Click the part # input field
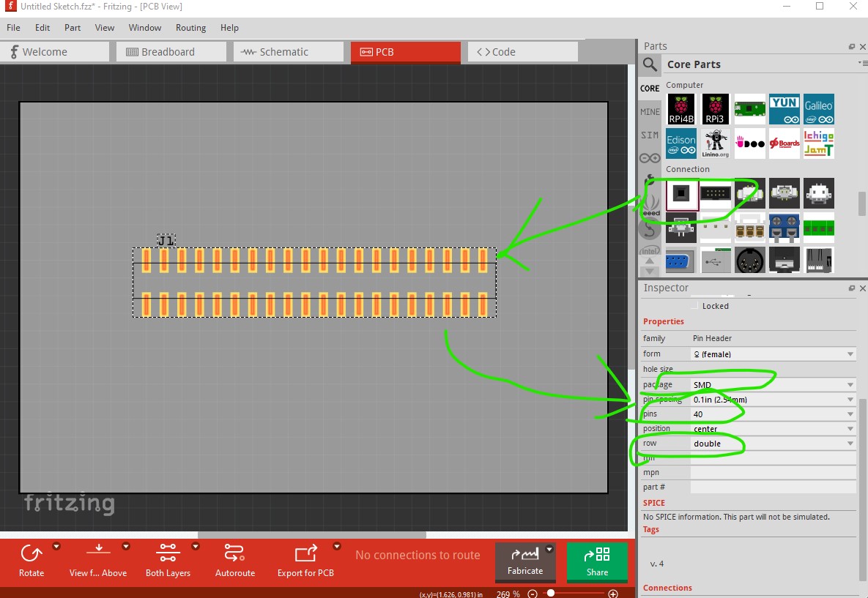Image resolution: width=868 pixels, height=598 pixels. (773, 487)
